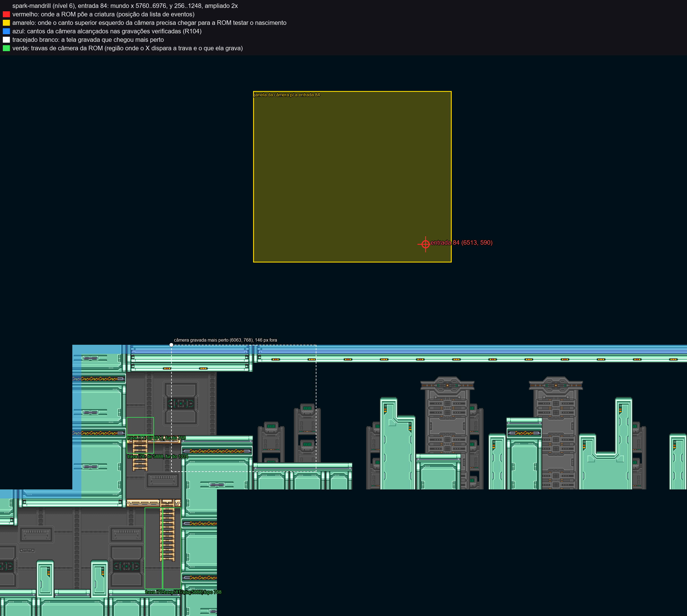Screen dimensions: 687x616
Task: Click the yellow legend swatch for amarelo
Action: (6, 23)
